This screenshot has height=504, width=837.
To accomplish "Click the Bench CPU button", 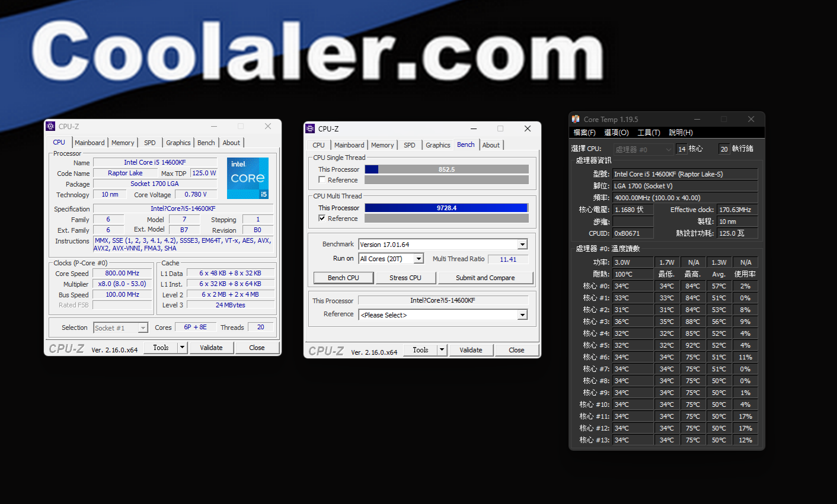I will [x=344, y=278].
